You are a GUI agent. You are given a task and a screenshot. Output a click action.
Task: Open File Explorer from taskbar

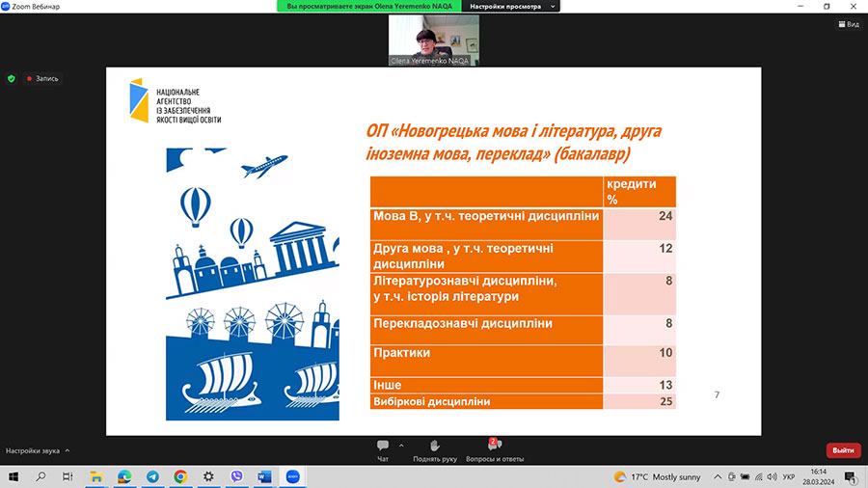[x=96, y=476]
